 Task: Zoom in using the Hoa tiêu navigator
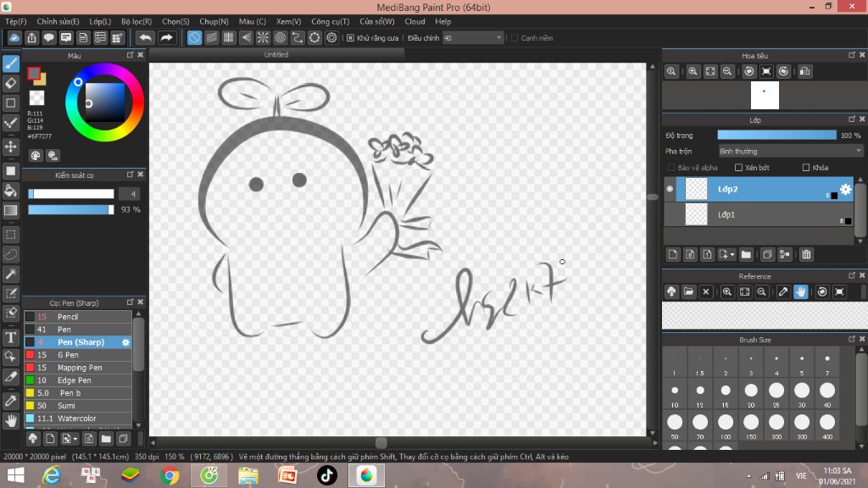(693, 71)
